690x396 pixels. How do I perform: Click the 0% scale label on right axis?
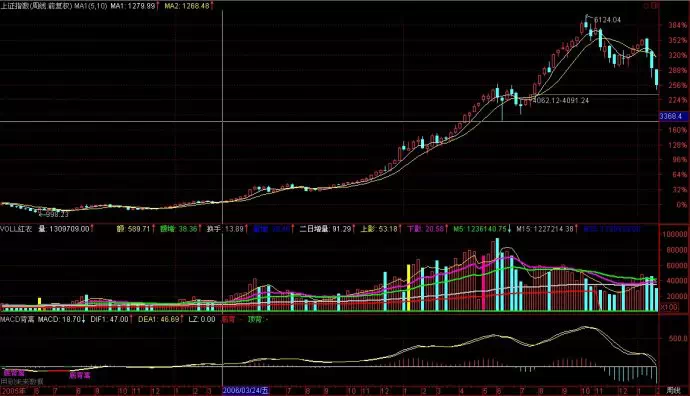681,205
